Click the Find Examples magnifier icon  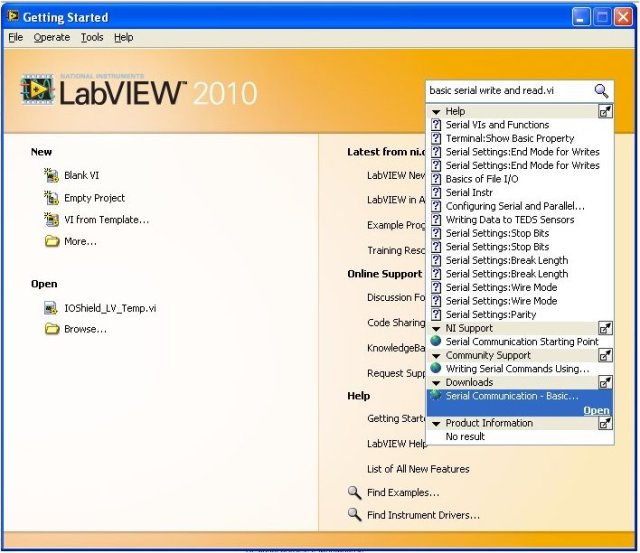coord(354,492)
